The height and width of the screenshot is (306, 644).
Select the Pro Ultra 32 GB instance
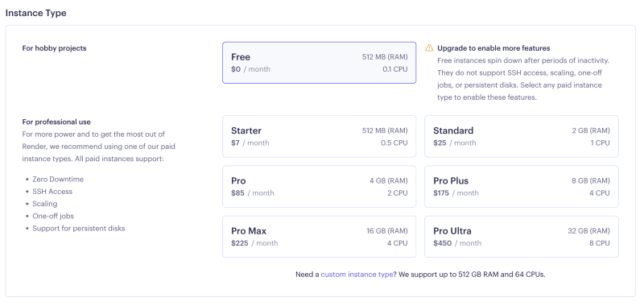(521, 237)
